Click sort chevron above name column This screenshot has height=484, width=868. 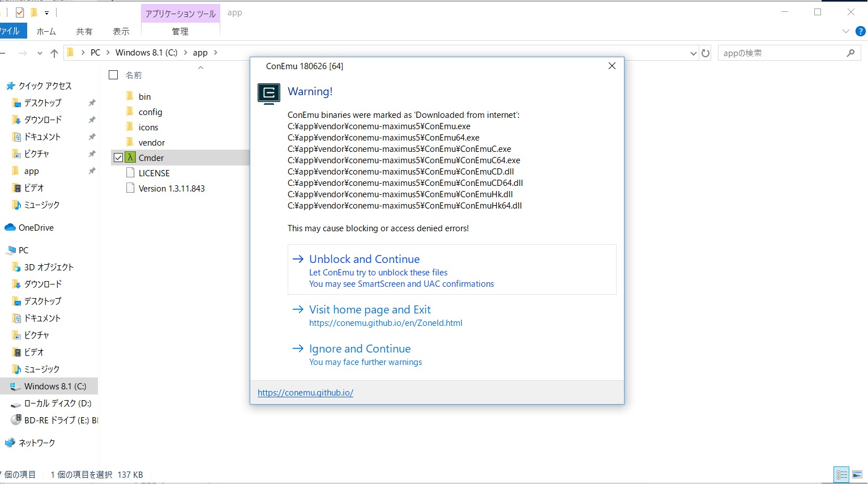(200, 67)
